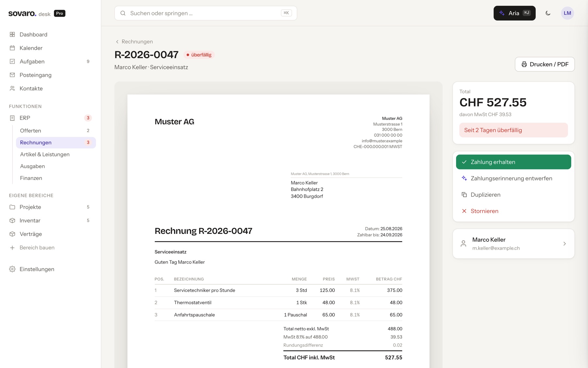Image resolution: width=588 pixels, height=368 pixels.
Task: Click the back chevron before Rechnungen
Action: tap(117, 42)
